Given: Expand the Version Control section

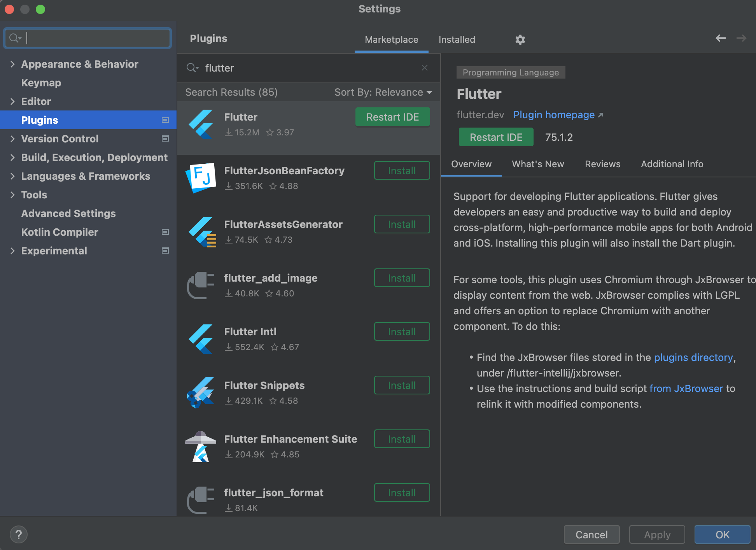Looking at the screenshot, I should pyautogui.click(x=12, y=139).
